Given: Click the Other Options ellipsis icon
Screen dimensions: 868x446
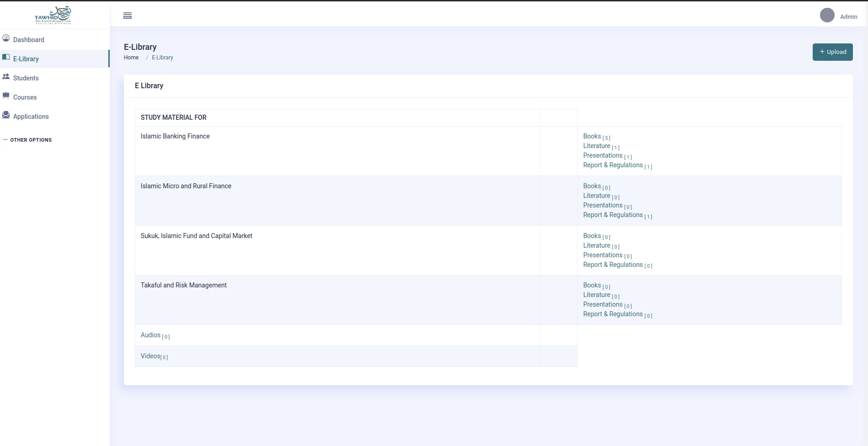Looking at the screenshot, I should click(5, 139).
